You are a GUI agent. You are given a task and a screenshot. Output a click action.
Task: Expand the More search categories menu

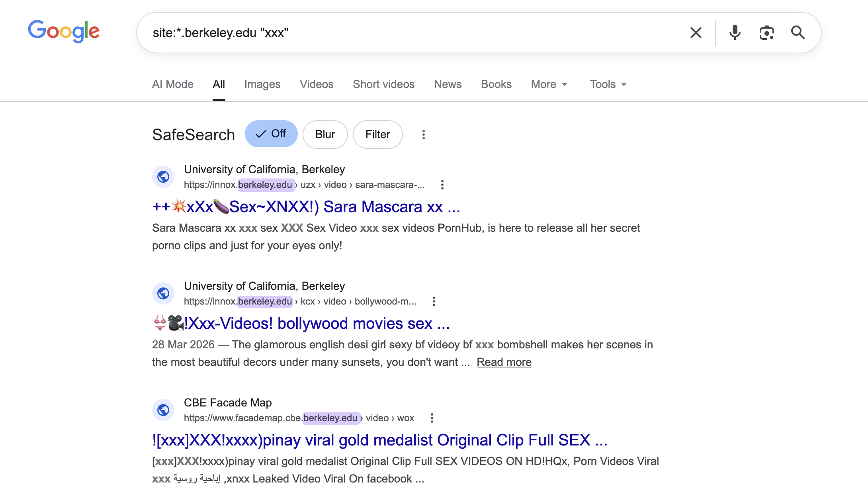coord(549,84)
